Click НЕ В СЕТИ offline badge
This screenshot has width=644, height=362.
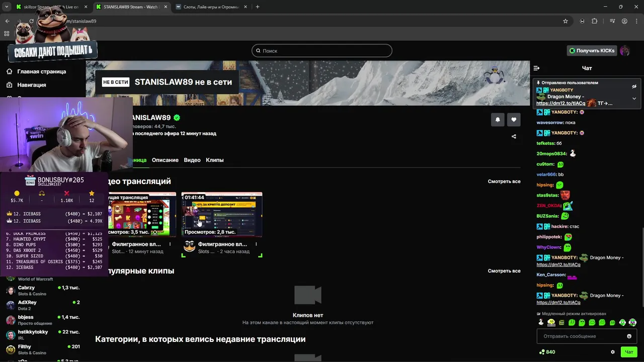pos(116,82)
